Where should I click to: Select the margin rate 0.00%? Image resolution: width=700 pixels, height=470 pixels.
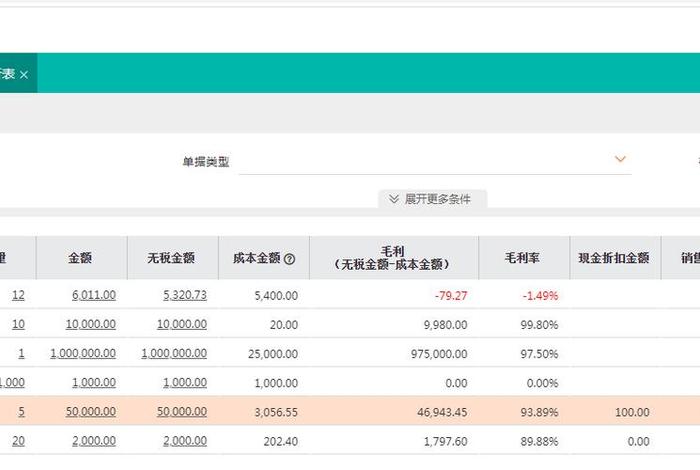542,383
